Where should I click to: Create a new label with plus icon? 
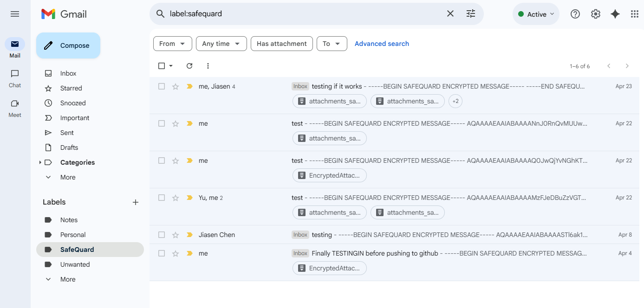(136, 202)
